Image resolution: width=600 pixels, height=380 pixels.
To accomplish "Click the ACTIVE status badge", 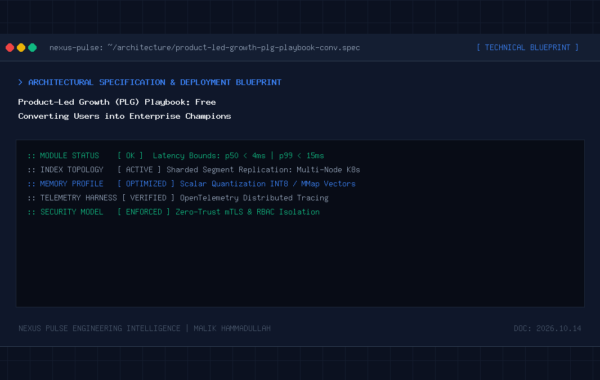I will (139, 170).
